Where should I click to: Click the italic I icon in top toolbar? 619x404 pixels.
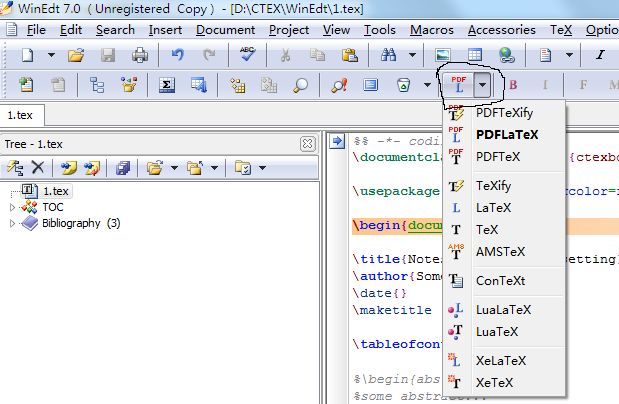point(600,55)
